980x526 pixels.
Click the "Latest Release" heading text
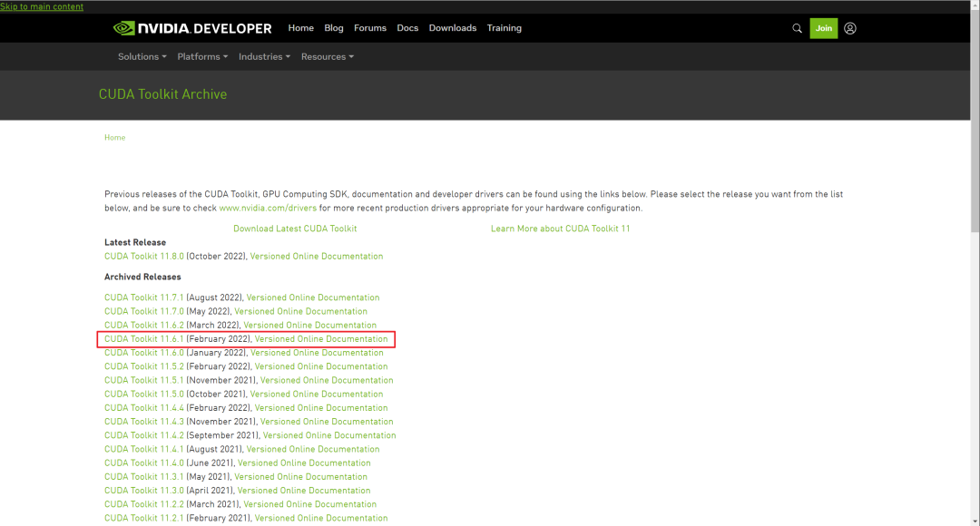tap(135, 242)
